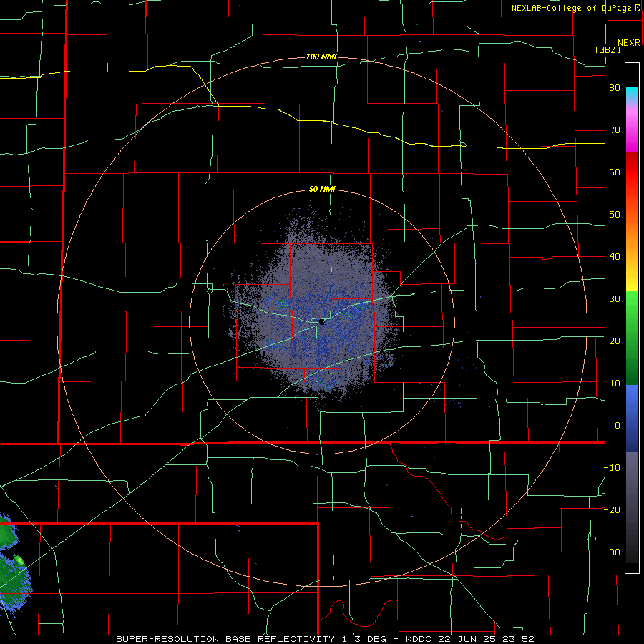Click the 0 value on the dBZ scale
The height and width of the screenshot is (644, 644).
(x=618, y=426)
